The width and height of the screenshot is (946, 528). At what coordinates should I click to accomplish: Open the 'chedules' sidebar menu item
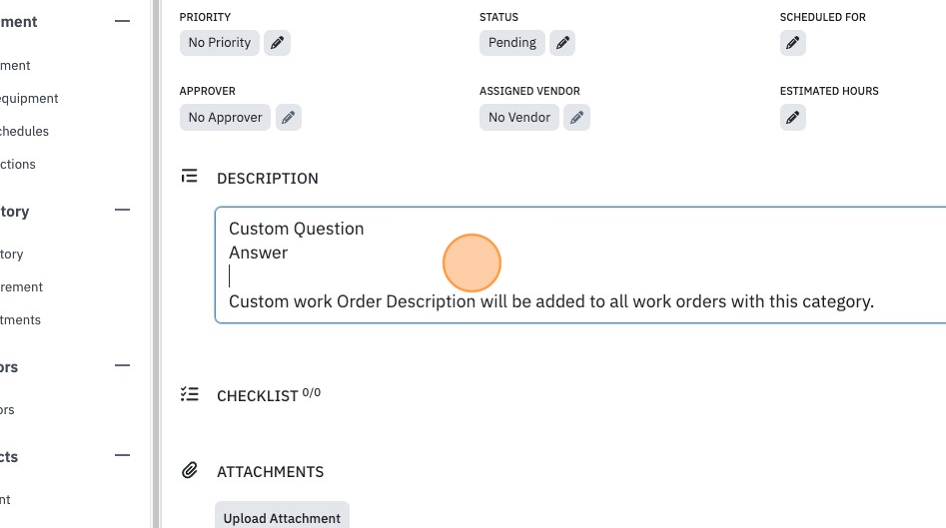24,131
